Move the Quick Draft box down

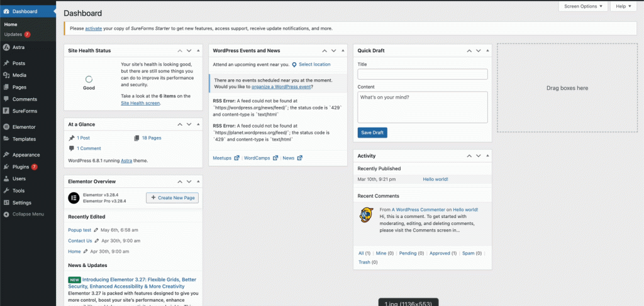tap(478, 51)
